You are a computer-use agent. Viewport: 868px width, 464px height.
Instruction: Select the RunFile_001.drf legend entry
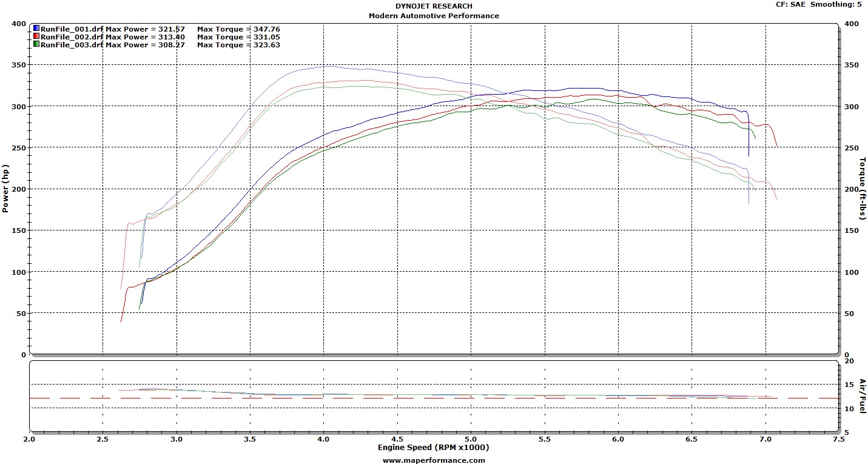coord(72,29)
